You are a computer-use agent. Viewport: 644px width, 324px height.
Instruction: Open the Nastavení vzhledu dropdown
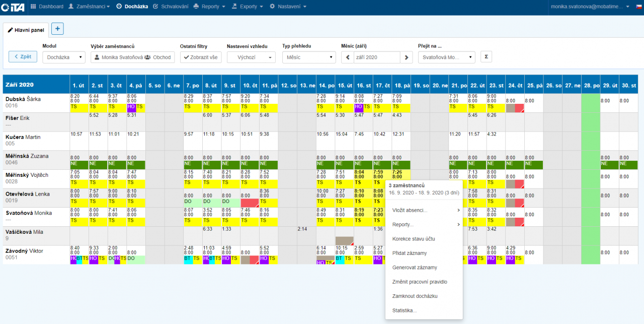(x=251, y=57)
